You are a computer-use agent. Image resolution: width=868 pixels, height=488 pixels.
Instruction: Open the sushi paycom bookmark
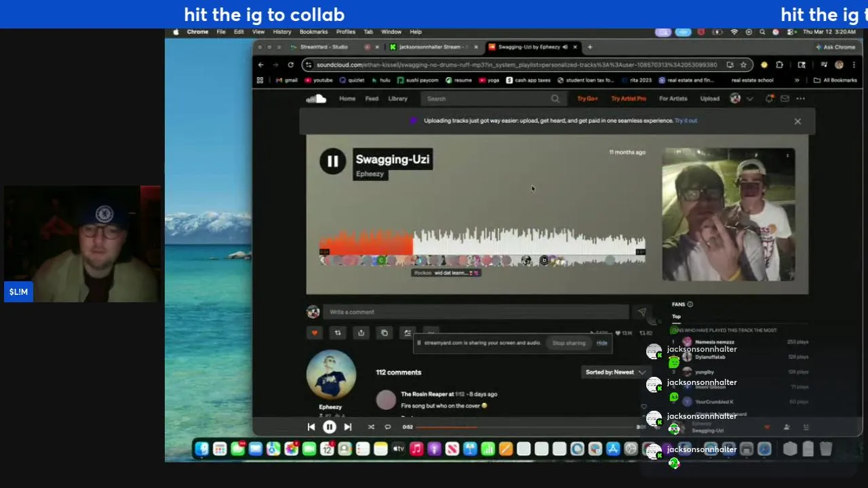[x=418, y=80]
